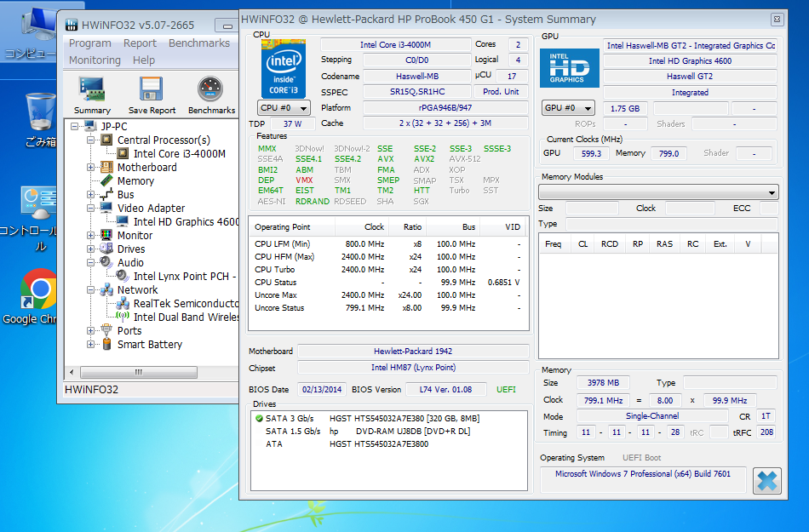
Task: Click the Codename Haswell-MB field
Action: click(417, 77)
